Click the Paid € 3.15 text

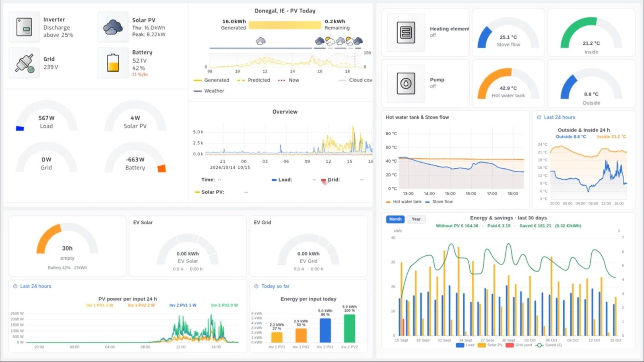tap(499, 226)
